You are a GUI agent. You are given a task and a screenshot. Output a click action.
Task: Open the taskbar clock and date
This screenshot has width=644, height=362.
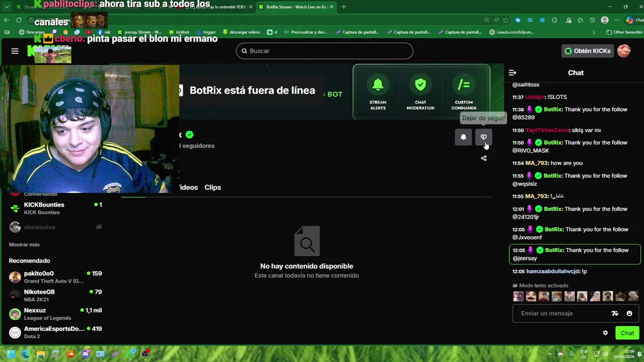click(x=624, y=354)
